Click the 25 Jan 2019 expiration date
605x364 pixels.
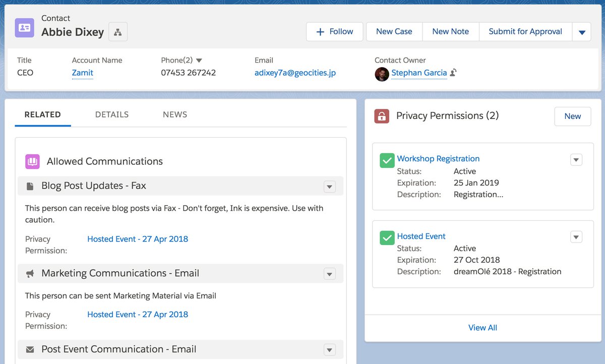click(476, 183)
